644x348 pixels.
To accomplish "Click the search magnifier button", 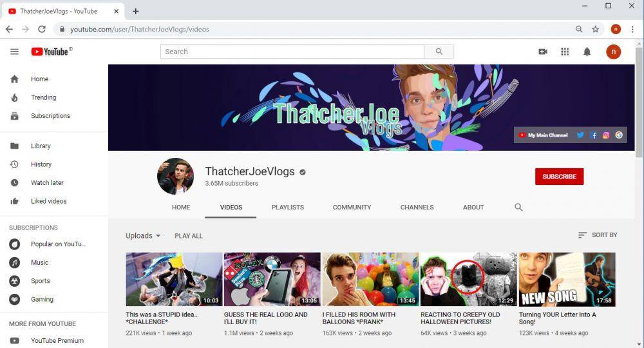I will point(439,52).
